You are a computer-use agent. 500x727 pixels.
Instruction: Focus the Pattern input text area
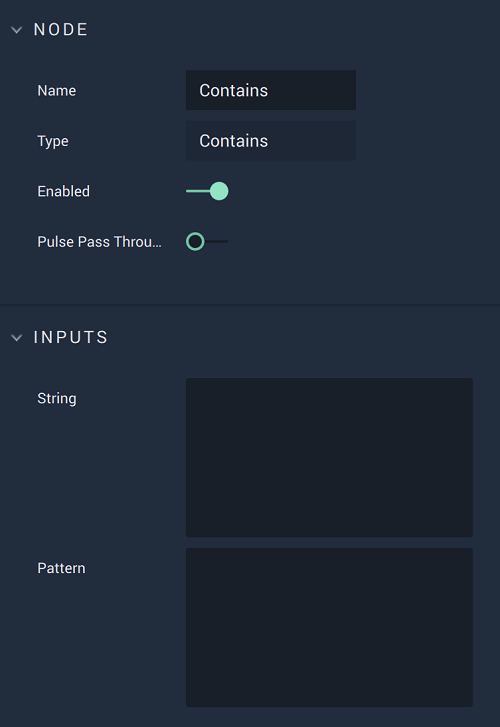point(329,627)
